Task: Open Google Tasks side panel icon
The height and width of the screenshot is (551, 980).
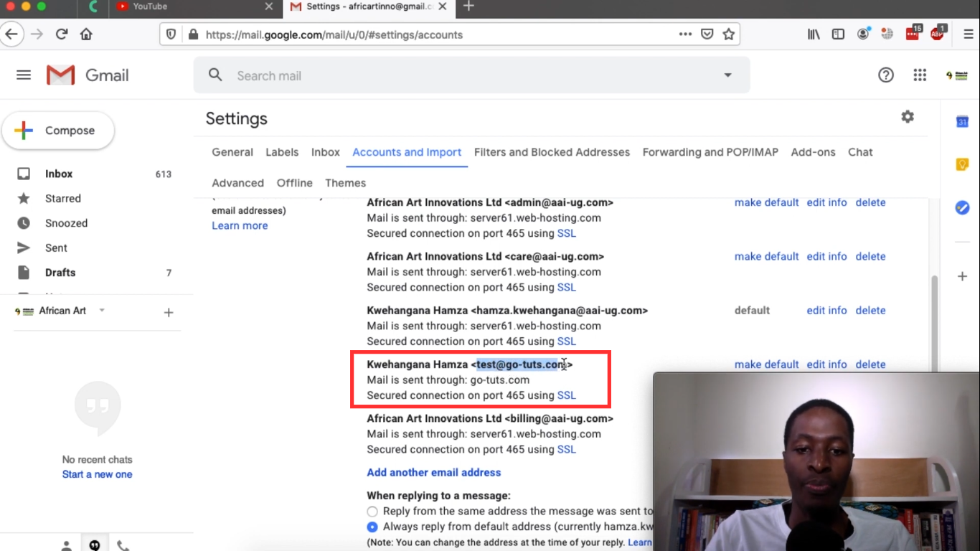Action: pyautogui.click(x=962, y=207)
